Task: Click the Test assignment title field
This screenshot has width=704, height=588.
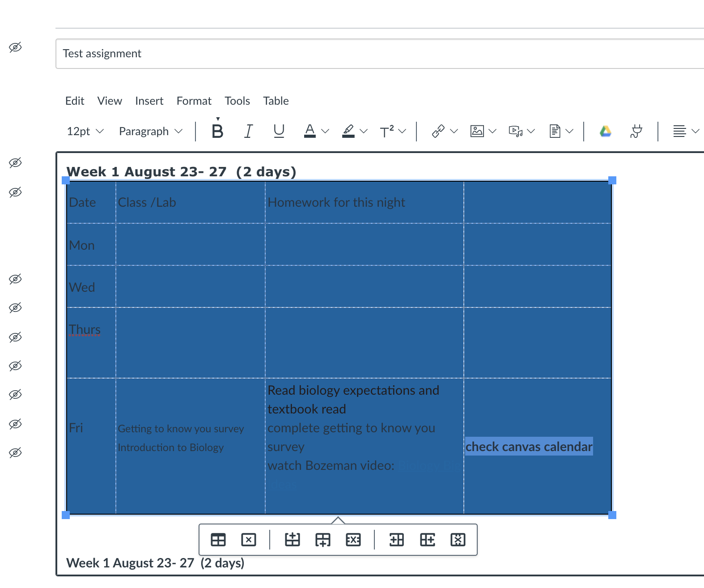Action: click(380, 54)
